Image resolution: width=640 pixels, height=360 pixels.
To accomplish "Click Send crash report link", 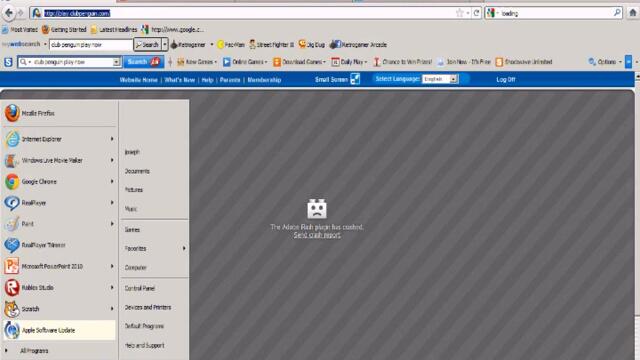I will coord(317,235).
